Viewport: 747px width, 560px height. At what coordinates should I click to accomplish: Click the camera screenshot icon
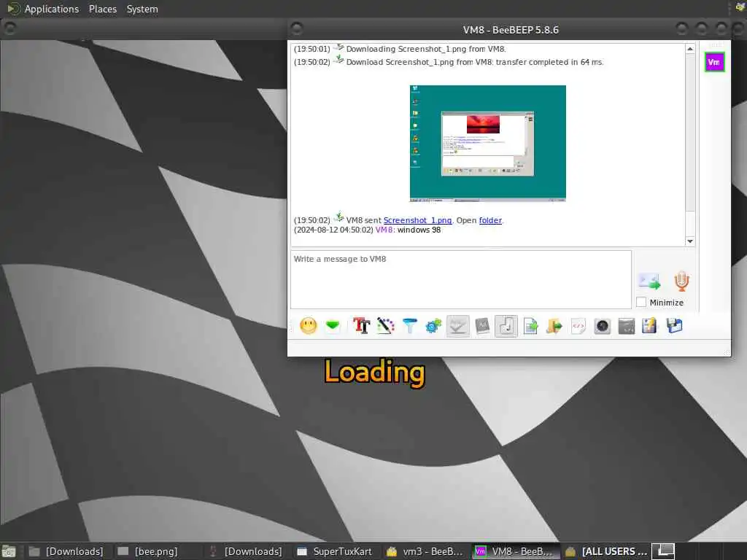point(602,326)
